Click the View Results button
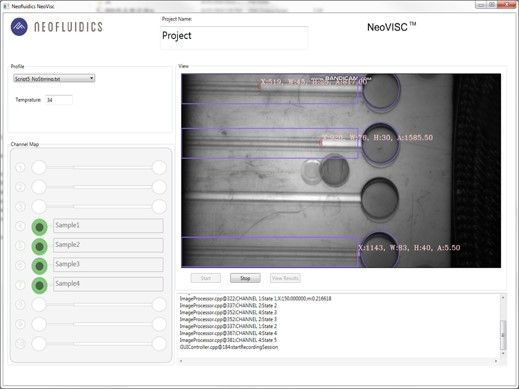The height and width of the screenshot is (389, 519). point(285,278)
